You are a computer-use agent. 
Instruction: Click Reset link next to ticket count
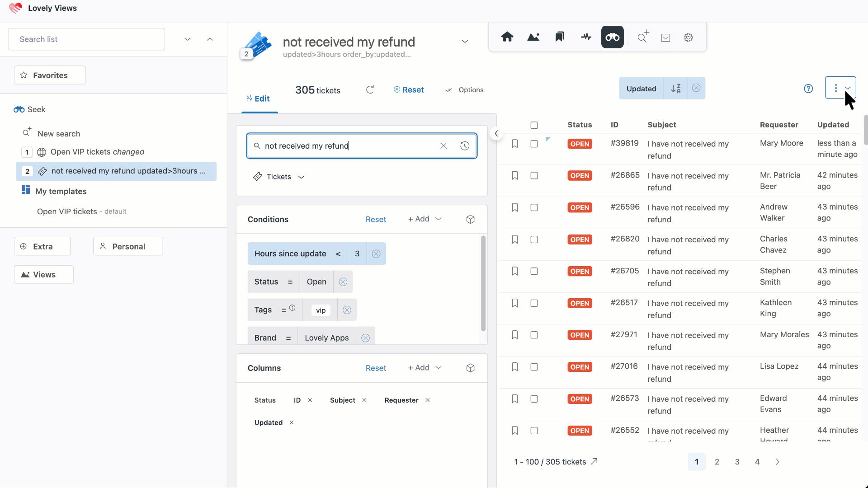pos(409,90)
